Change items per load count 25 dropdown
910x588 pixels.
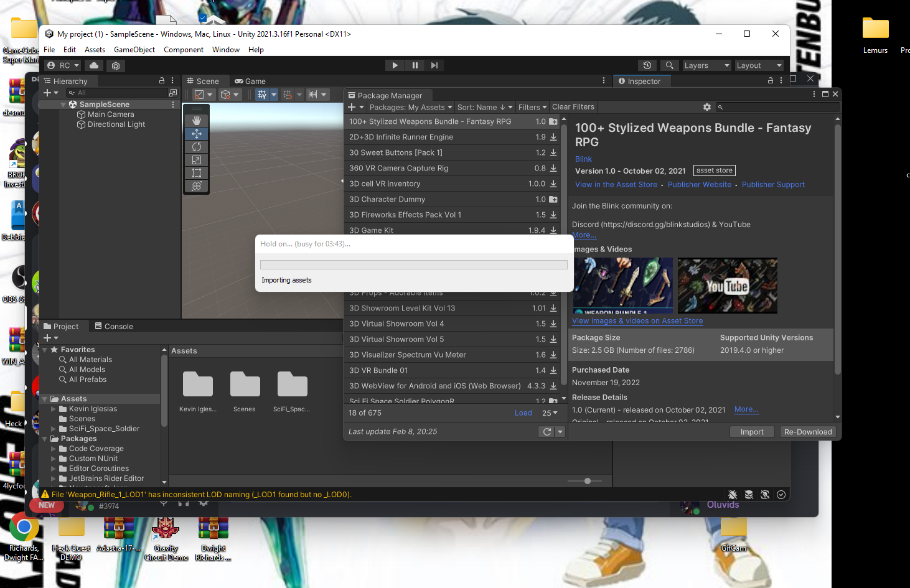[550, 413]
